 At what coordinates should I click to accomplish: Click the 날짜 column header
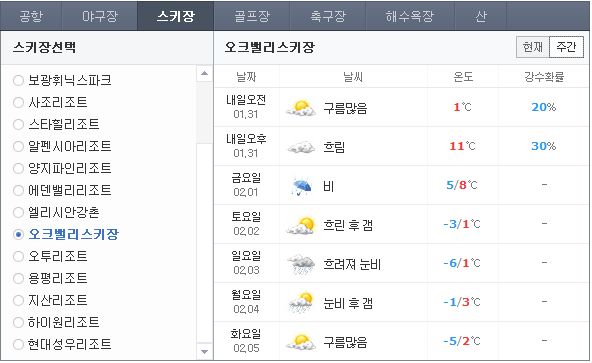pyautogui.click(x=246, y=77)
